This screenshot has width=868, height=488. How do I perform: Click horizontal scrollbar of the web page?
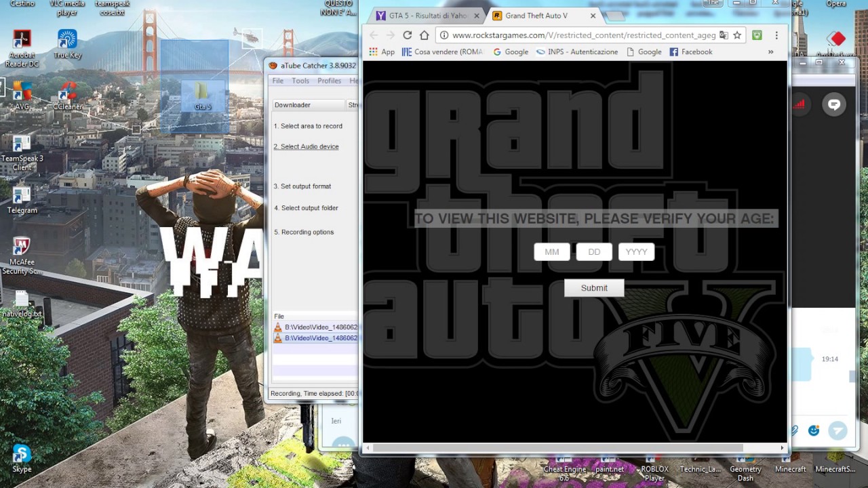click(557, 447)
